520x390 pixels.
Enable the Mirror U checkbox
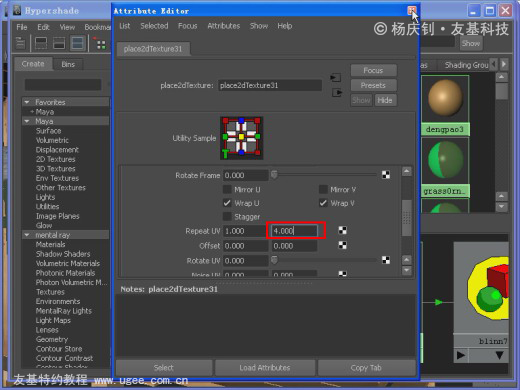[227, 190]
